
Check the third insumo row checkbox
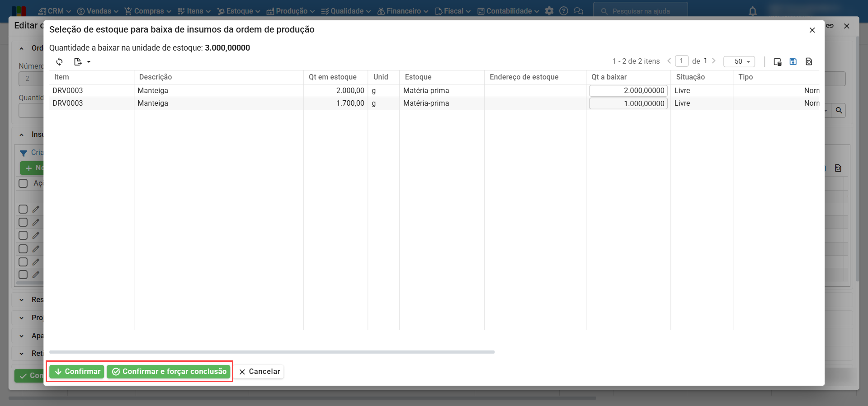click(x=23, y=235)
